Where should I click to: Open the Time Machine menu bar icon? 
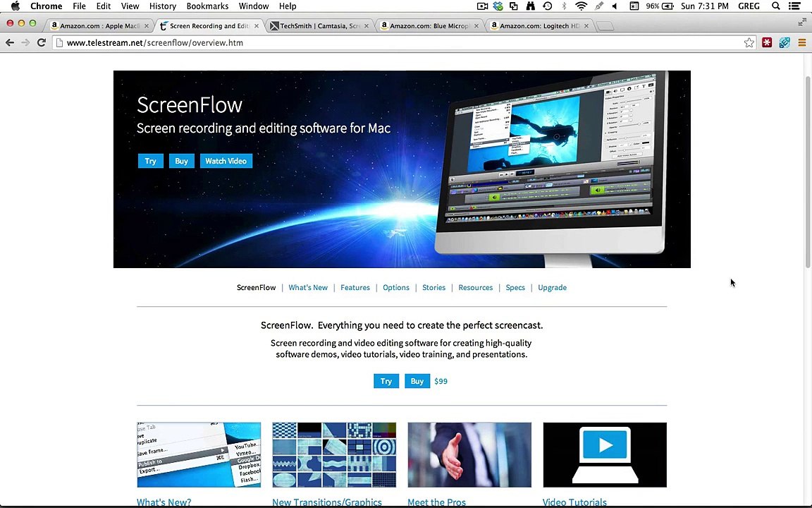tap(547, 6)
